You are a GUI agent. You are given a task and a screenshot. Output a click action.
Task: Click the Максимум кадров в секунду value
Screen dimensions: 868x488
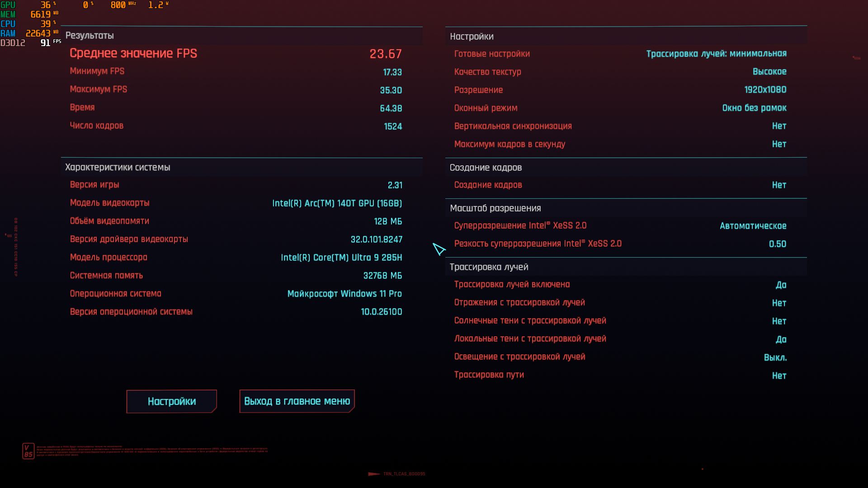tap(779, 144)
